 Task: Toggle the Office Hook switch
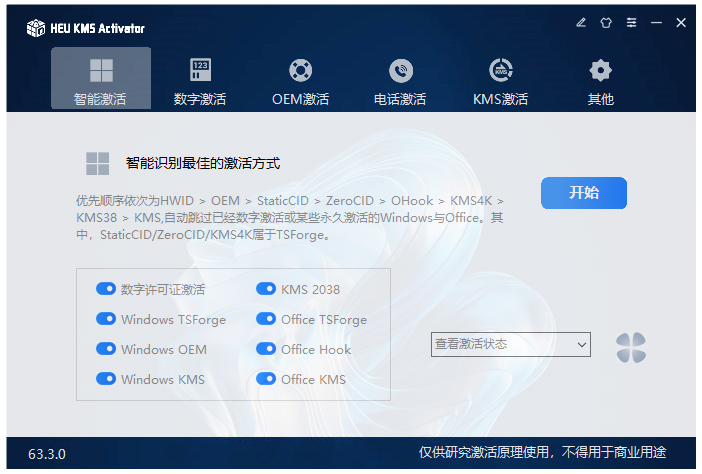(266, 349)
